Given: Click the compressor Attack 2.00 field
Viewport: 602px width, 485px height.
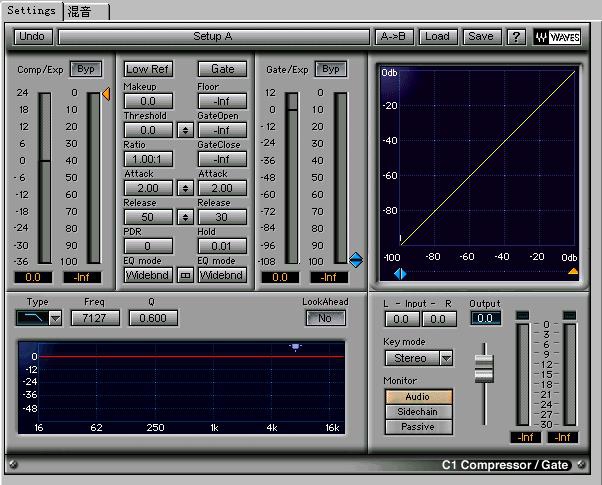Looking at the screenshot, I should coord(148,188).
